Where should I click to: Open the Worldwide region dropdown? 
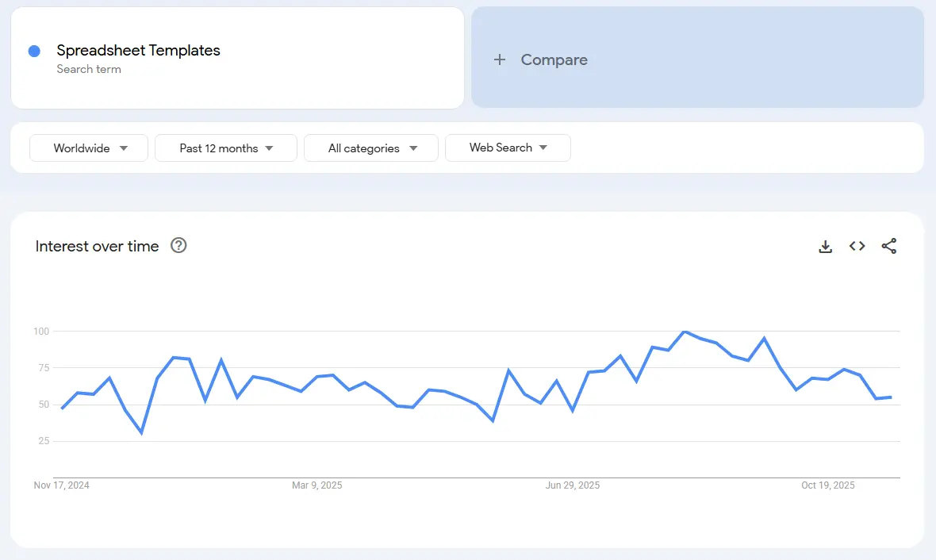tap(89, 148)
